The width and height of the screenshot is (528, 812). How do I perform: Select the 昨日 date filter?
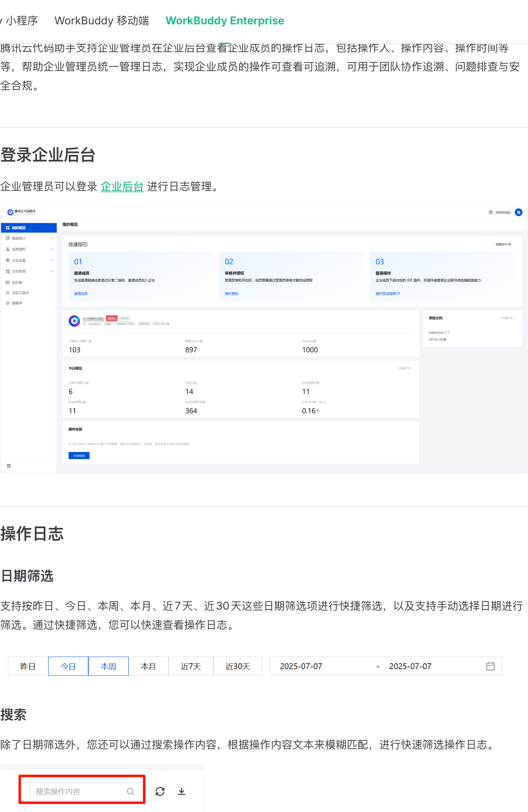[x=28, y=666]
